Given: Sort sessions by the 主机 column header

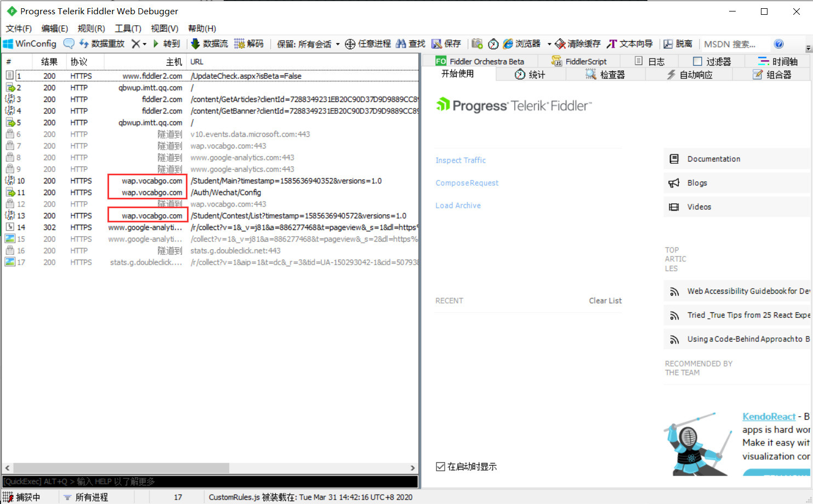Looking at the screenshot, I should tap(145, 62).
